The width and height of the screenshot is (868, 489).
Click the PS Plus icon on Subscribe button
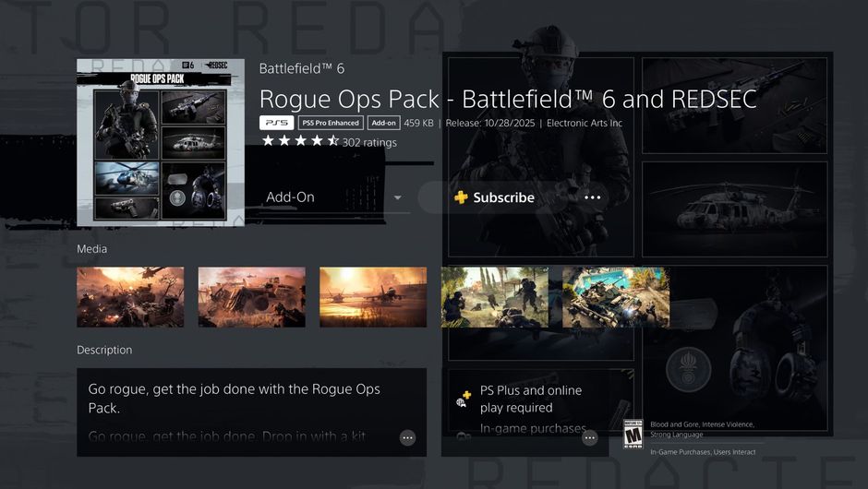(461, 197)
